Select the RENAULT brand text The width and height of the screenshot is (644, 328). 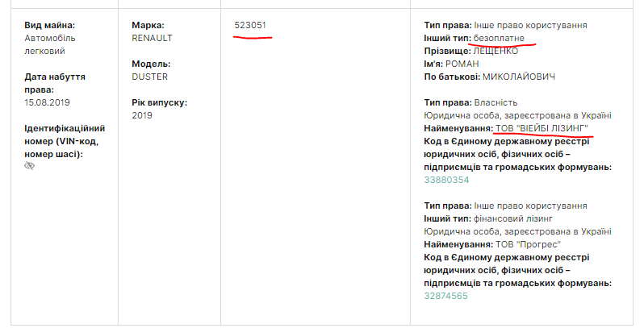[152, 38]
